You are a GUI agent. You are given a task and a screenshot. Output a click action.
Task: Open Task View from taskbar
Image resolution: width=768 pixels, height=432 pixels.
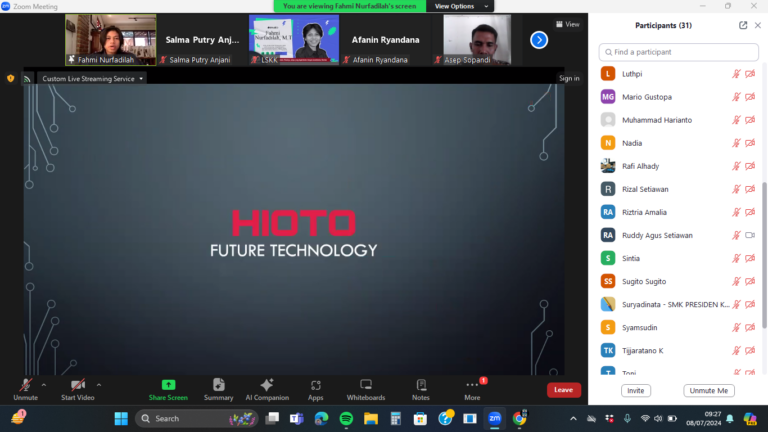(272, 418)
